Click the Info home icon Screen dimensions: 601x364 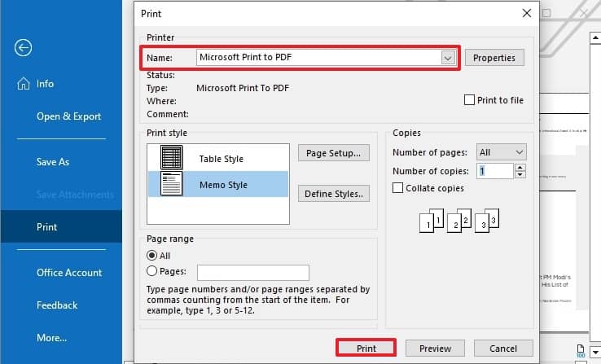[24, 83]
